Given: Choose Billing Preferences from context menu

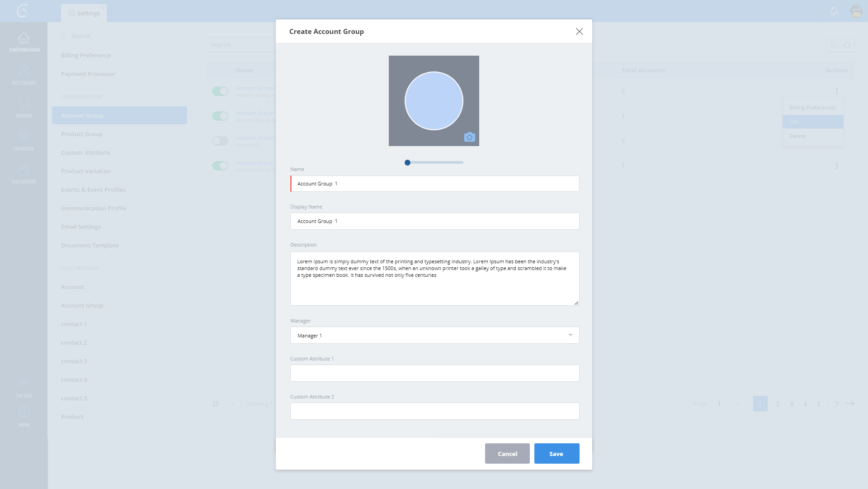Looking at the screenshot, I should coord(812,108).
